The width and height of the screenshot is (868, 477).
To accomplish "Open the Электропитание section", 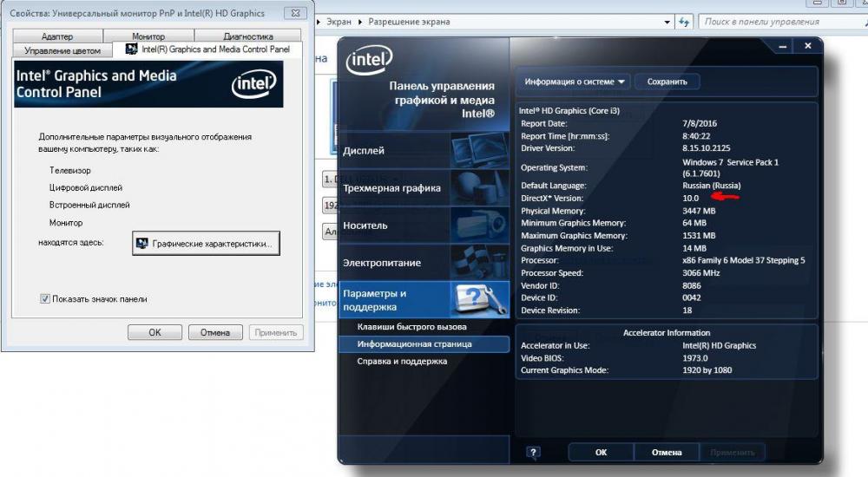I will coord(424,263).
